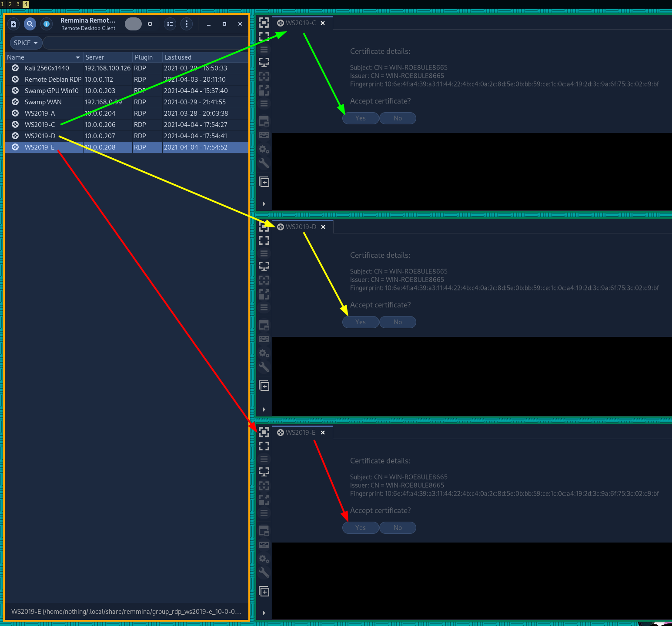Decline certificate with No in WS2019-C window
The width and height of the screenshot is (672, 626).
(398, 118)
